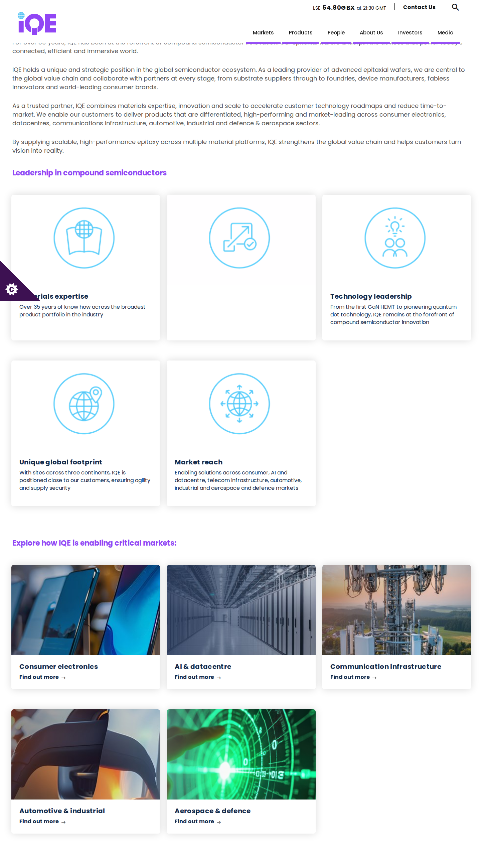Open the Media menu
The image size is (481, 868).
(445, 33)
